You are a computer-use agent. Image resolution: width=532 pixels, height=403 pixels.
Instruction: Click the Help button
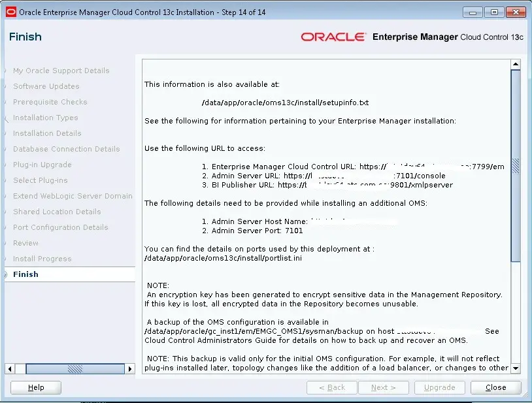point(36,387)
